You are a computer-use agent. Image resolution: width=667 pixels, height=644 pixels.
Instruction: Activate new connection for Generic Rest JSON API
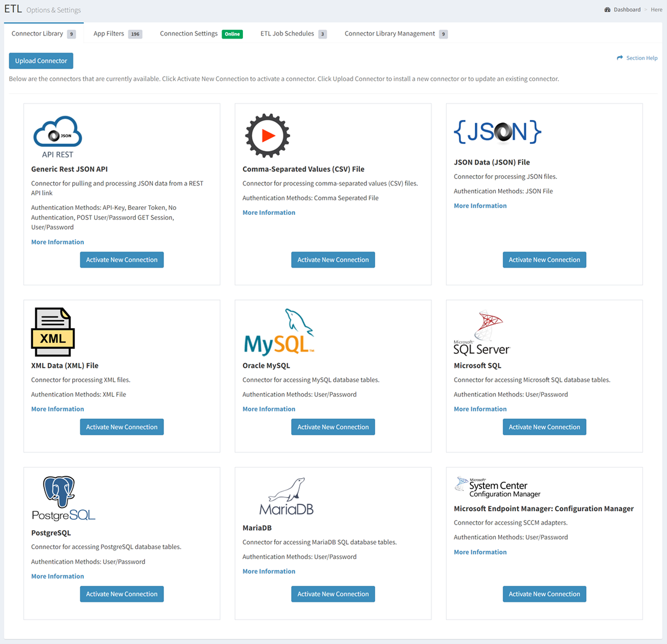122,260
